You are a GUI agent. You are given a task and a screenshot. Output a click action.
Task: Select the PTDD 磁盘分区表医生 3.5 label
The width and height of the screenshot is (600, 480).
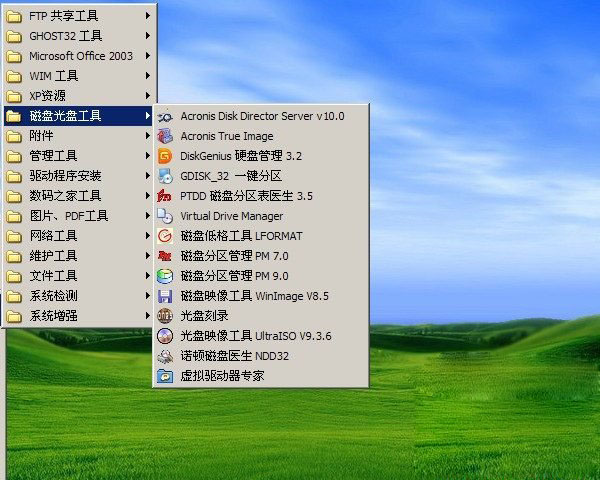click(246, 196)
